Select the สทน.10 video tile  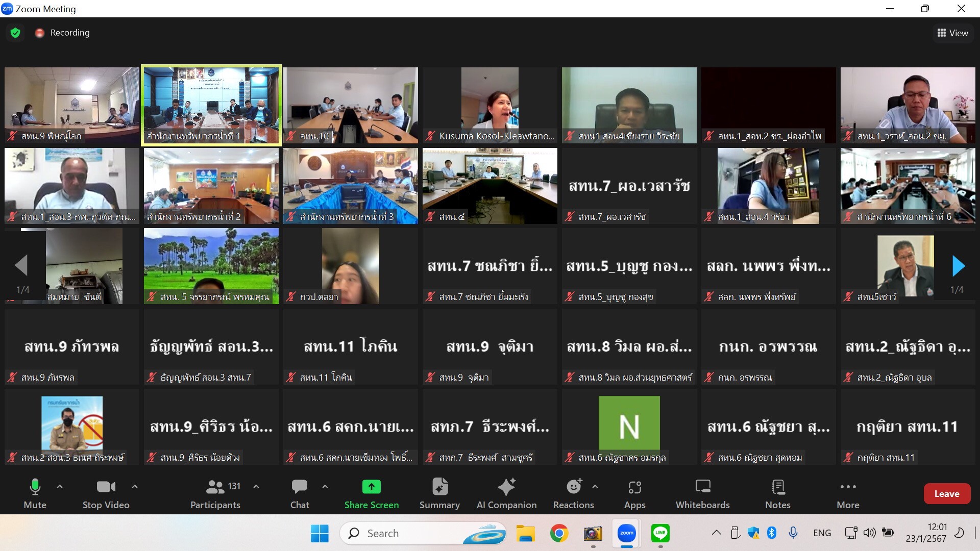351,106
